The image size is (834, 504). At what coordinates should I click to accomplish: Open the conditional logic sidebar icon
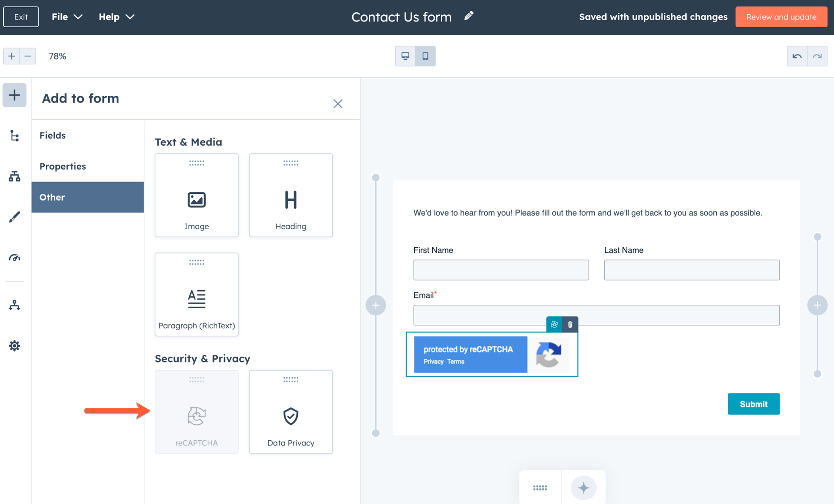(14, 176)
